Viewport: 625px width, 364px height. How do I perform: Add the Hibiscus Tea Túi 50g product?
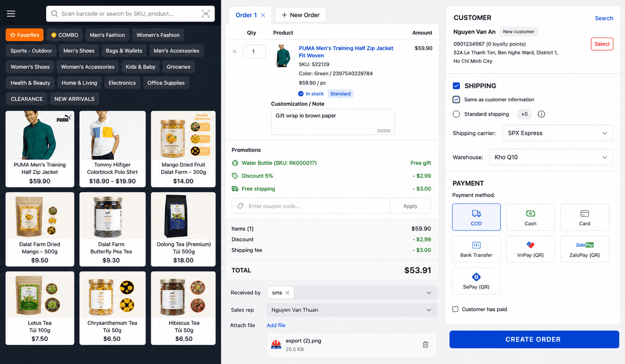click(x=183, y=308)
